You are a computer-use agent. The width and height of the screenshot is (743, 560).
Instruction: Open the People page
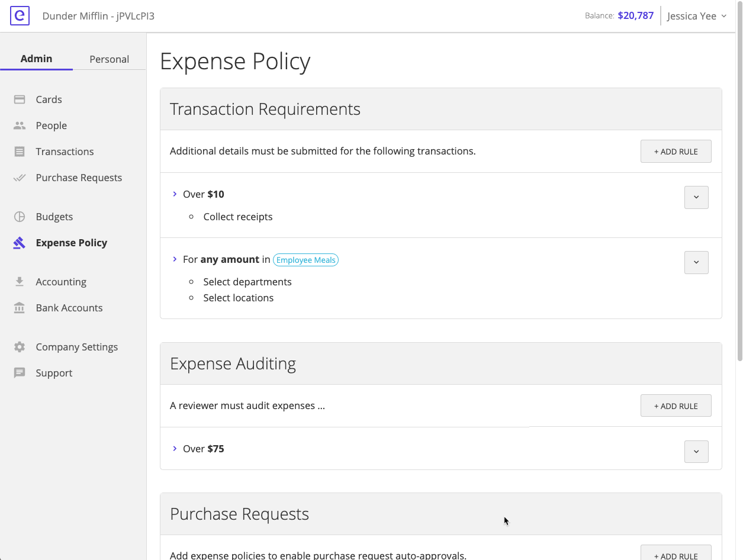click(x=51, y=125)
